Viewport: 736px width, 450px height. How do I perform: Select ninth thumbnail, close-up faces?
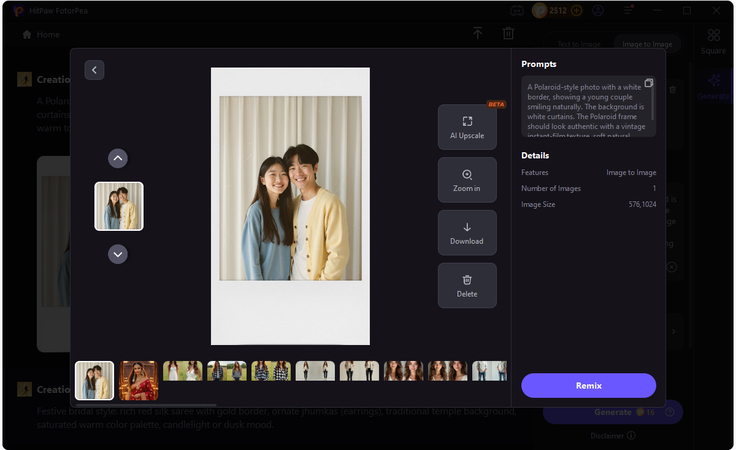[x=447, y=371]
